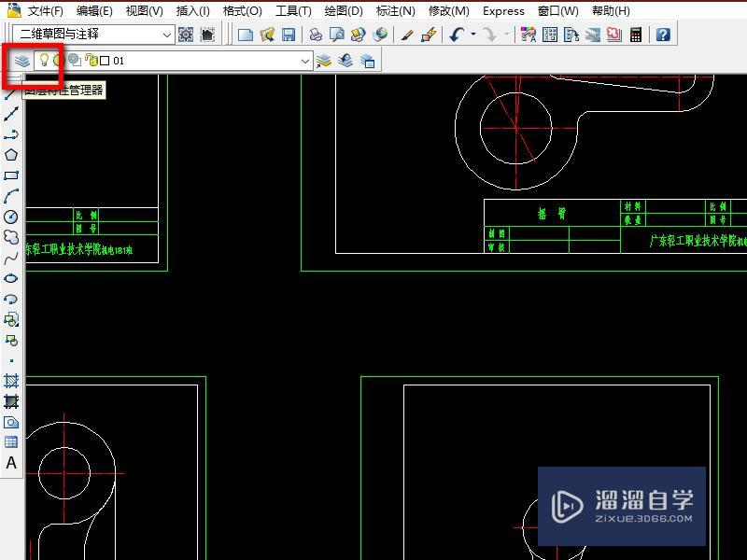Viewport: 747px width, 560px height.
Task: Undo the last action
Action: click(x=457, y=35)
